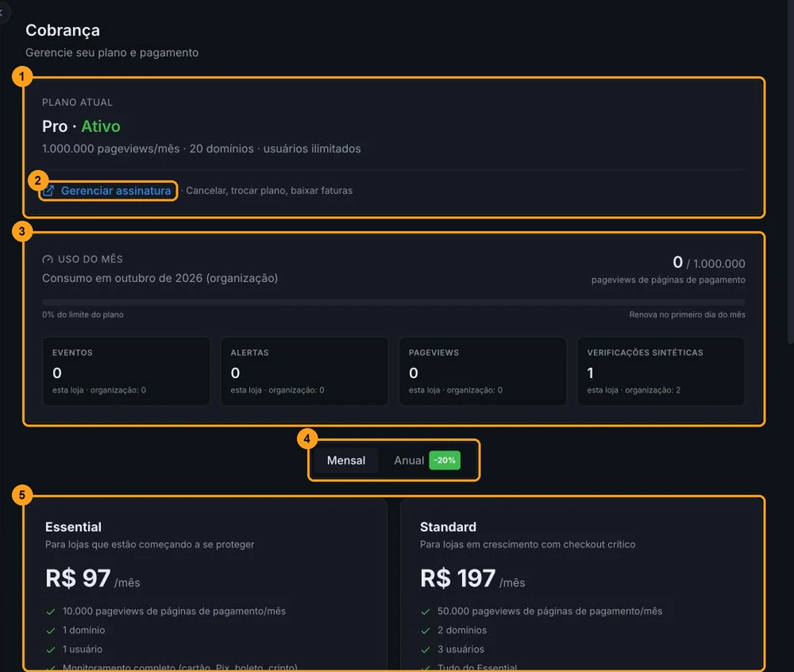Screen dimensions: 794x672
Task: Click the EVENTOS usage card
Action: point(126,371)
